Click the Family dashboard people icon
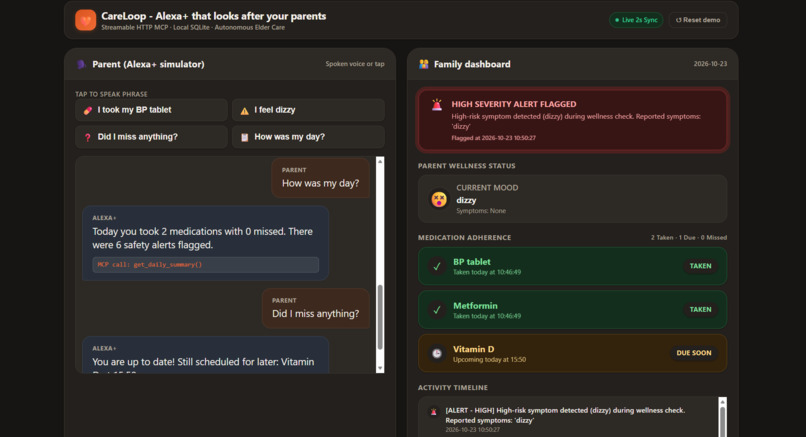This screenshot has width=806, height=437. pyautogui.click(x=424, y=64)
